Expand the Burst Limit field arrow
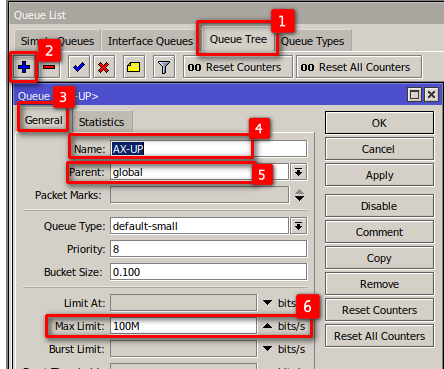Viewport: 444px width, 369px height. 267,349
